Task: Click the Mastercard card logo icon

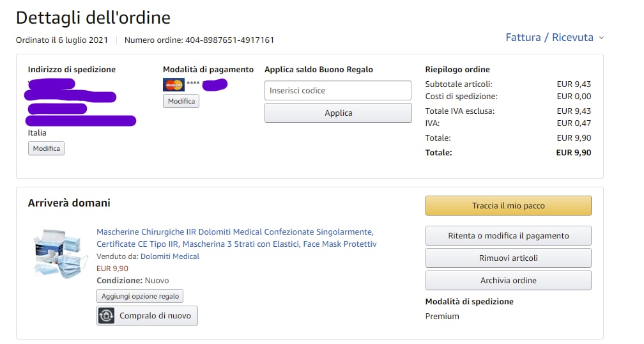Action: 174,85
